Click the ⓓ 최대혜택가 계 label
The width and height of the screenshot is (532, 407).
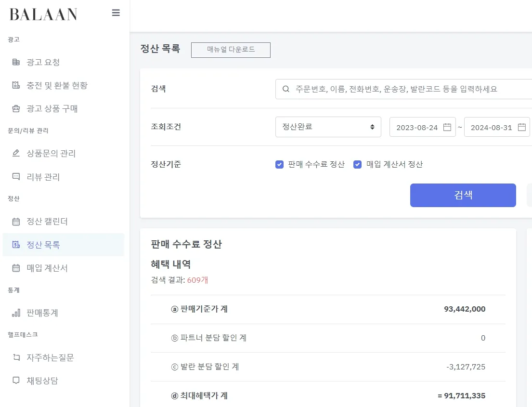[199, 395]
